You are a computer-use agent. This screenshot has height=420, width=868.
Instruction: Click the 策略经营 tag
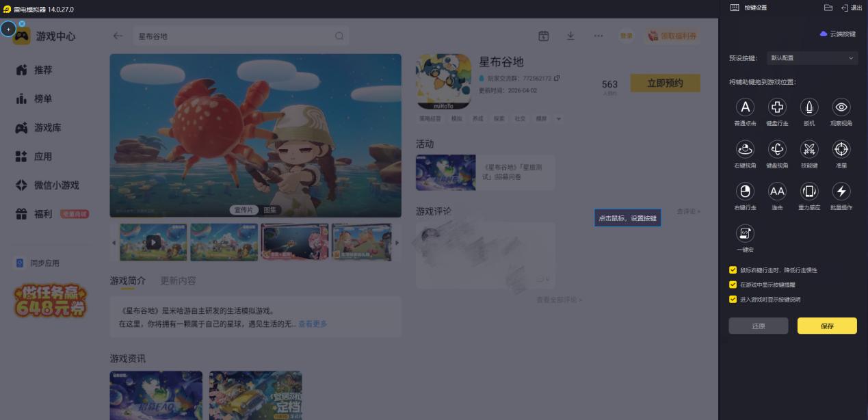point(430,119)
